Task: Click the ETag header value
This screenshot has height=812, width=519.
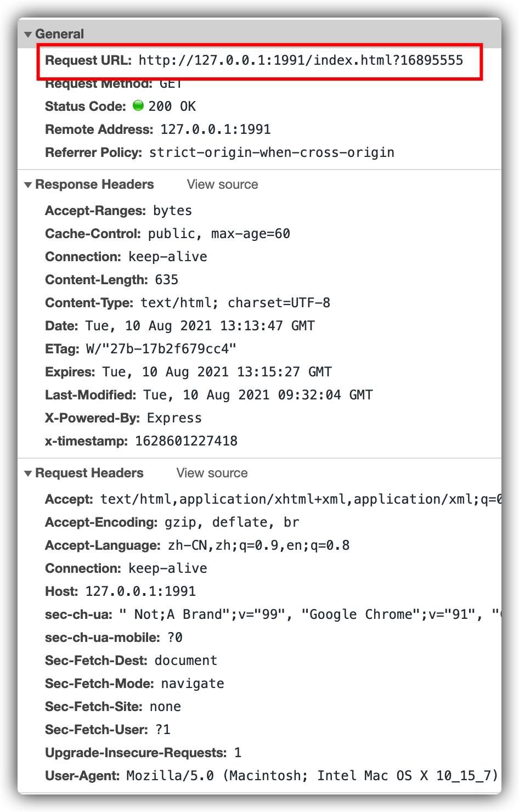Action: click(x=161, y=349)
